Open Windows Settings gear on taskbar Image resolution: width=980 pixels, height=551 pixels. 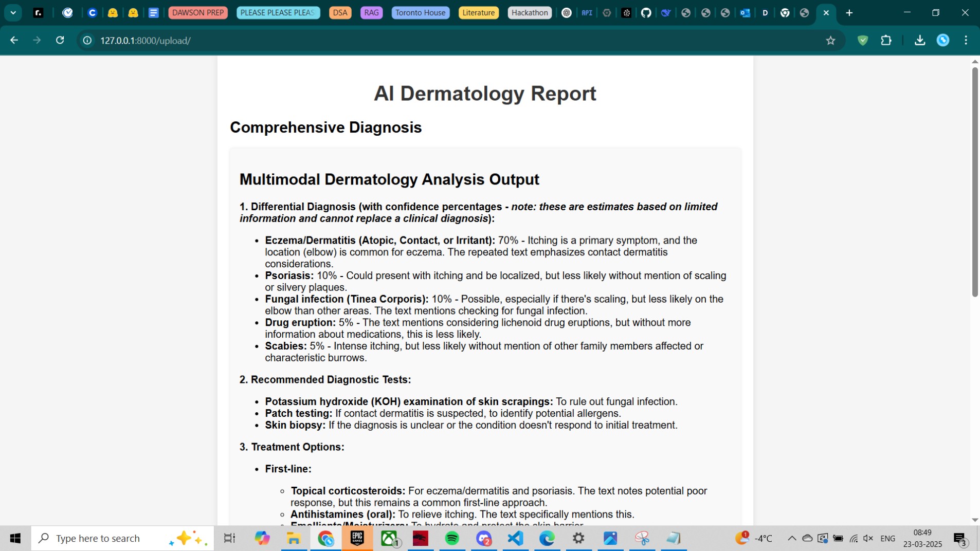click(x=578, y=538)
